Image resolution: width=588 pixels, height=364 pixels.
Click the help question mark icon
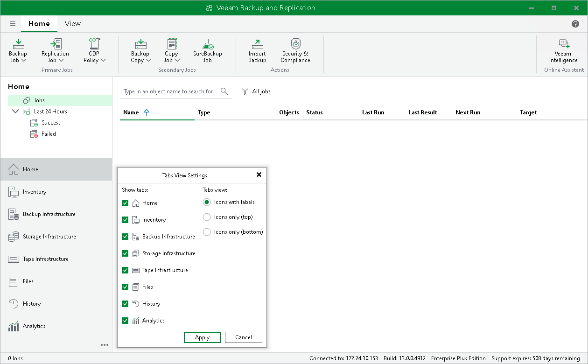click(575, 24)
